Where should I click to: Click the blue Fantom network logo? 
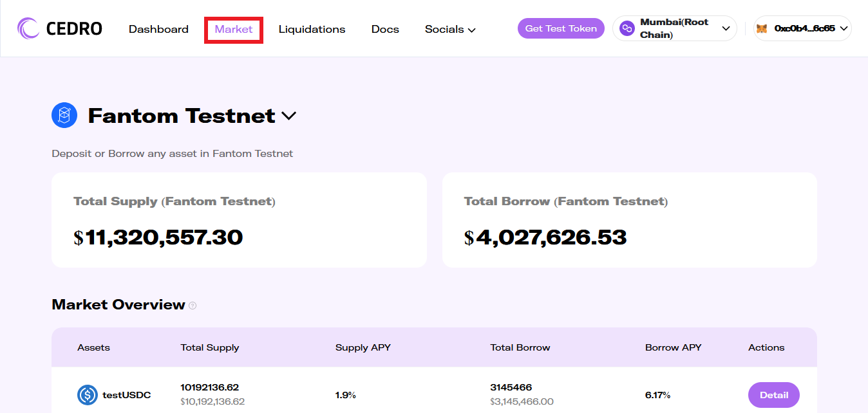point(64,116)
